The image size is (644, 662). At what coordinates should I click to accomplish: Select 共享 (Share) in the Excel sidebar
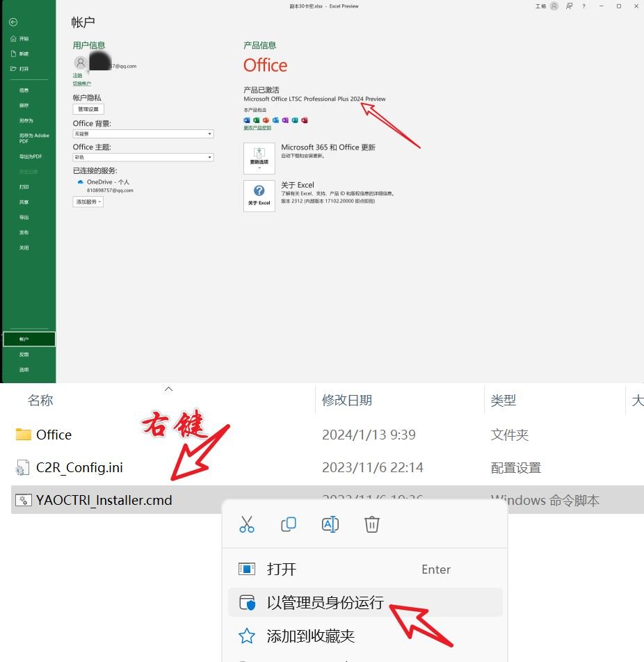click(x=24, y=202)
